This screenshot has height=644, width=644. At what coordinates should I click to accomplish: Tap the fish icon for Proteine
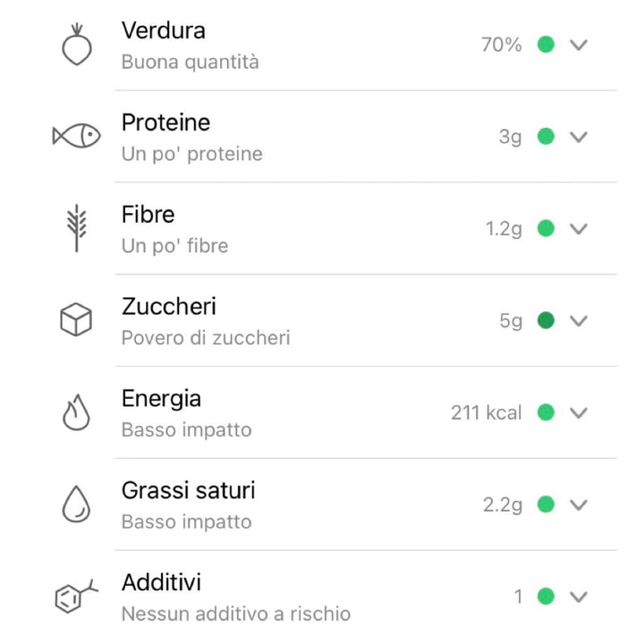76,136
